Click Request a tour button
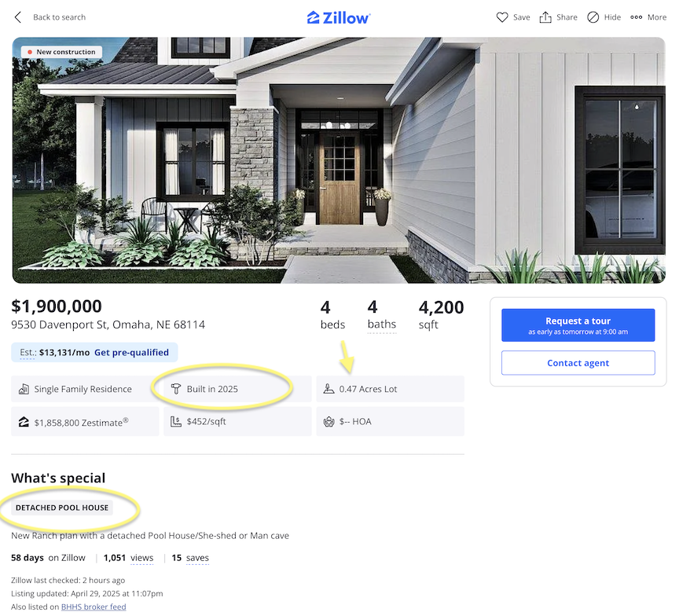The height and width of the screenshot is (616, 679). [x=578, y=325]
